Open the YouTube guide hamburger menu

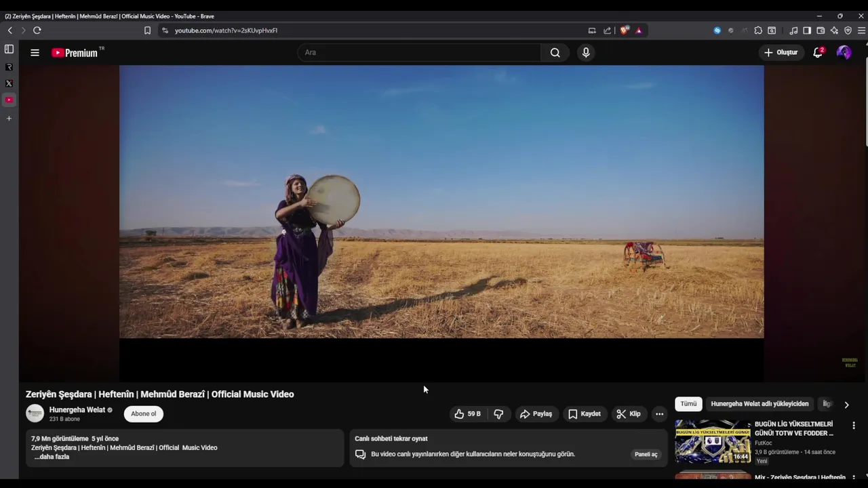pos(35,52)
